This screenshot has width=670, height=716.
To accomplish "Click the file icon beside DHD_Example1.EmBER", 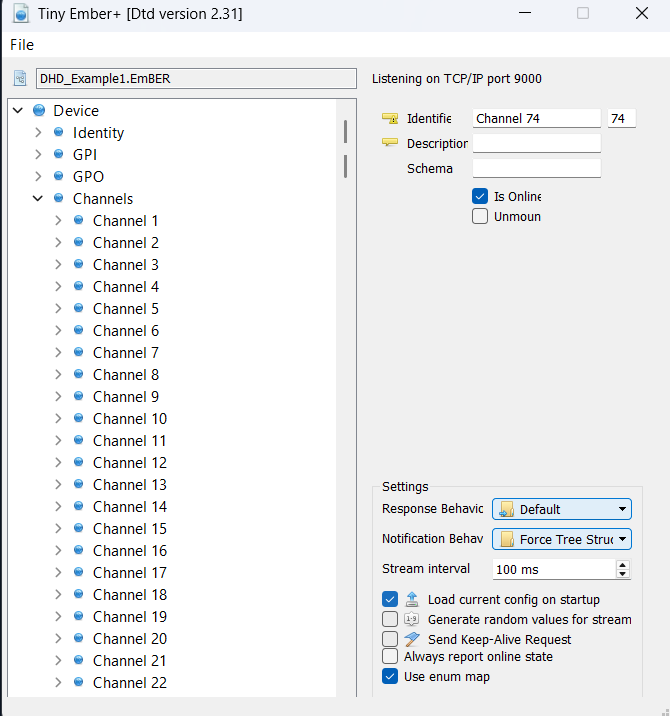I will 20,78.
